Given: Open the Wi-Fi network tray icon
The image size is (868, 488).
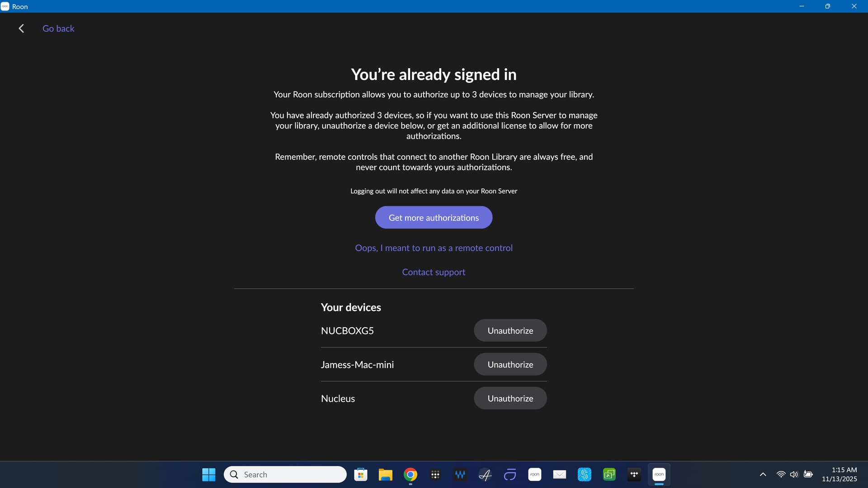Looking at the screenshot, I should point(781,474).
